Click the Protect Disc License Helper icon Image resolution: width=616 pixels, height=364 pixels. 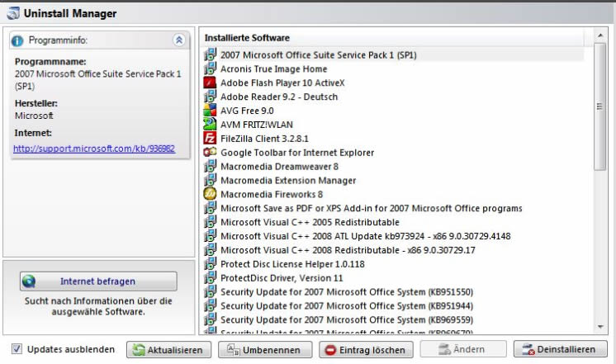click(x=211, y=264)
